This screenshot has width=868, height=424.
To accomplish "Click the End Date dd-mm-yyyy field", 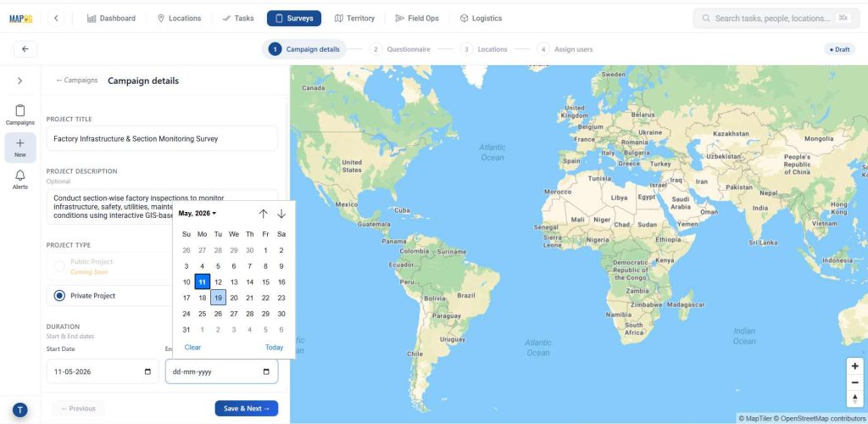I will (x=221, y=371).
